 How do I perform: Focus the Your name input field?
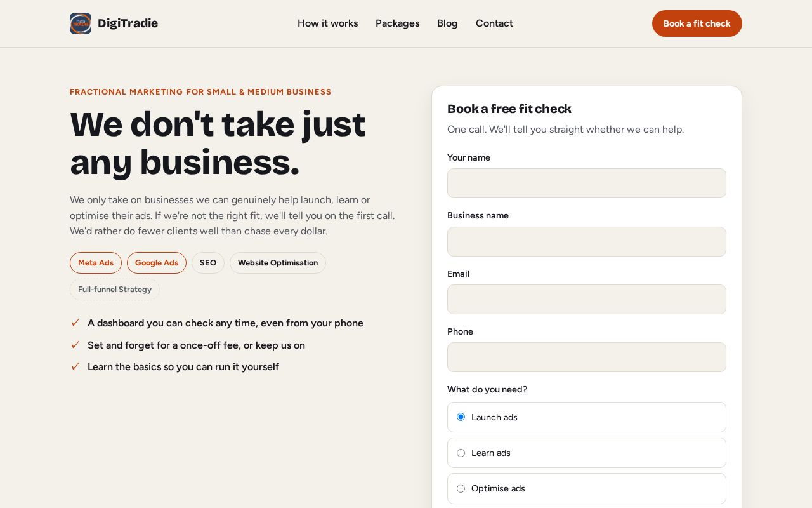click(587, 183)
